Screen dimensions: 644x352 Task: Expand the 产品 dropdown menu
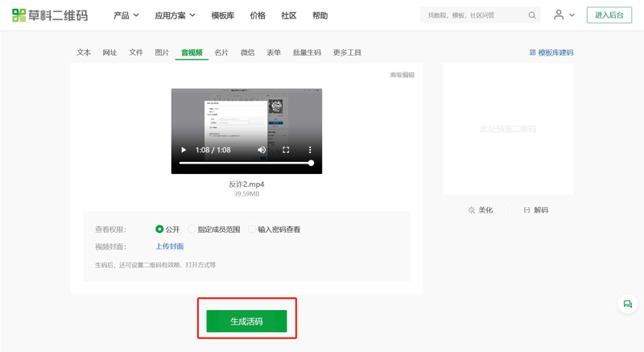click(x=126, y=15)
